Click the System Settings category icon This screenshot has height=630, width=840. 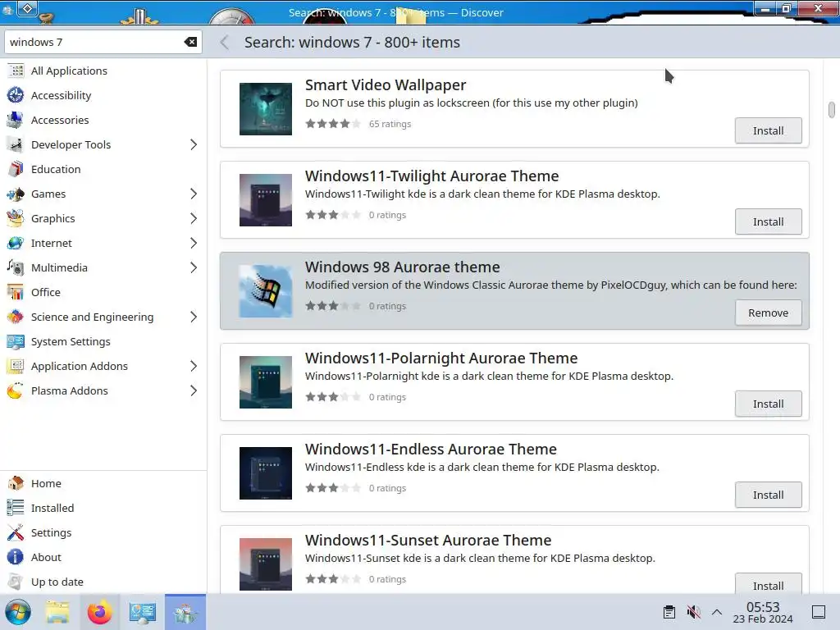pyautogui.click(x=16, y=342)
